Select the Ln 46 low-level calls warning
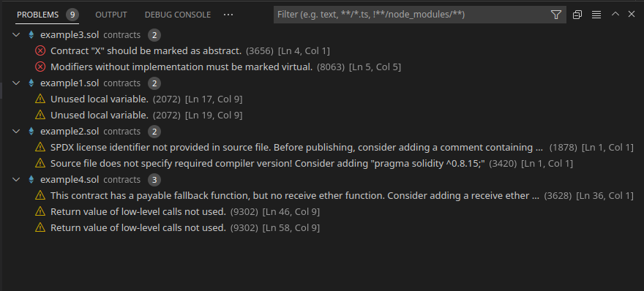Image resolution: width=644 pixels, height=291 pixels. [322, 212]
